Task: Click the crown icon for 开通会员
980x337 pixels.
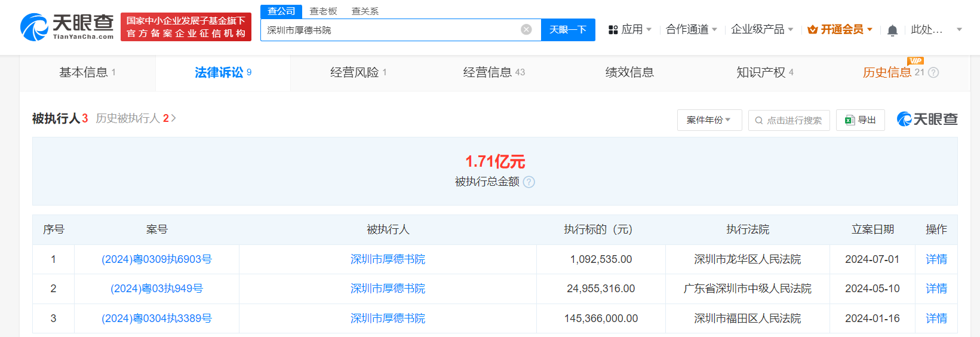Action: click(x=812, y=30)
